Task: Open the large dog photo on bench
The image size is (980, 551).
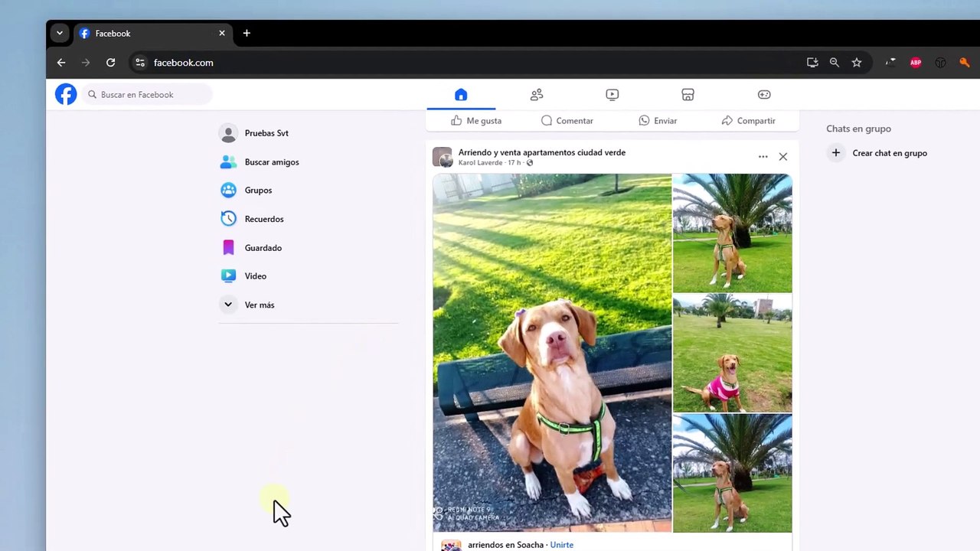Action: (552, 353)
